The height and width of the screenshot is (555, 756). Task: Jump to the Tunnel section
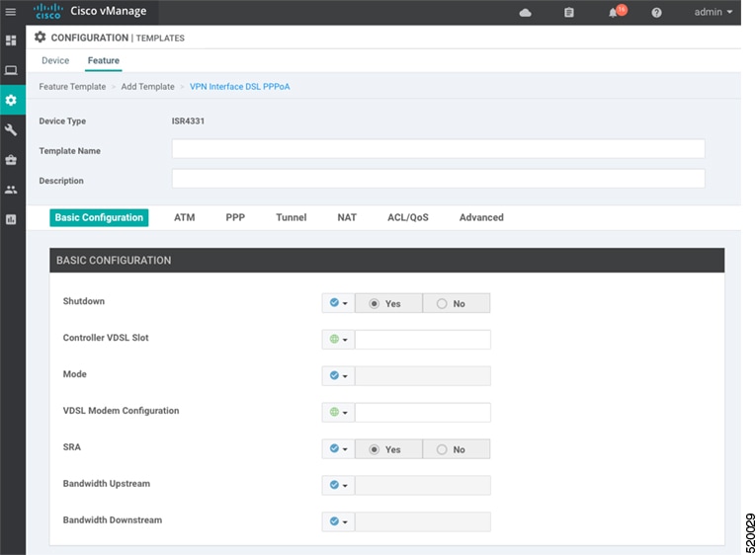[292, 217]
